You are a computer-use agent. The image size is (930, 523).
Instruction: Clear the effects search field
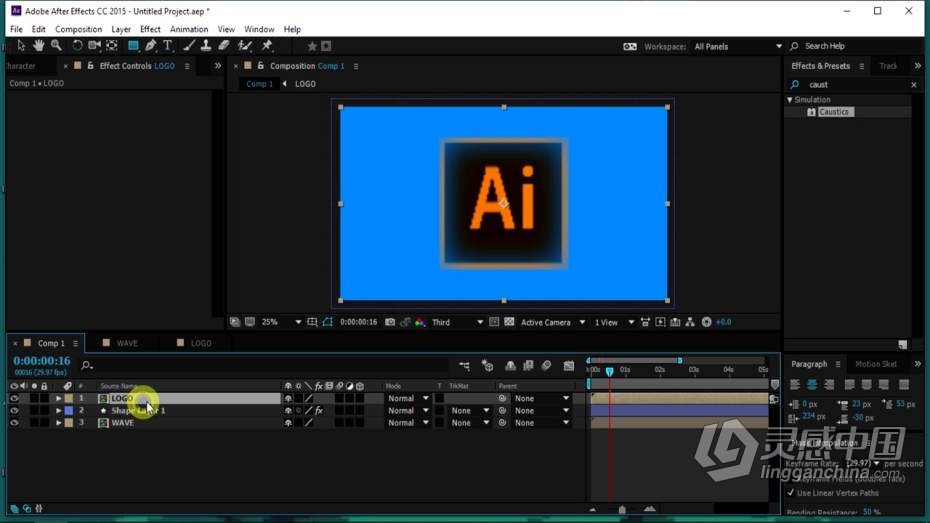point(913,85)
